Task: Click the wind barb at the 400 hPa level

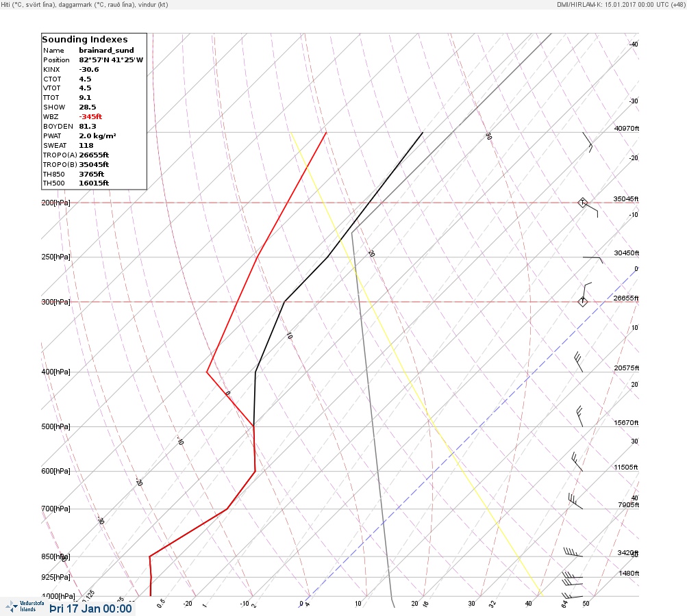Action: (578, 361)
